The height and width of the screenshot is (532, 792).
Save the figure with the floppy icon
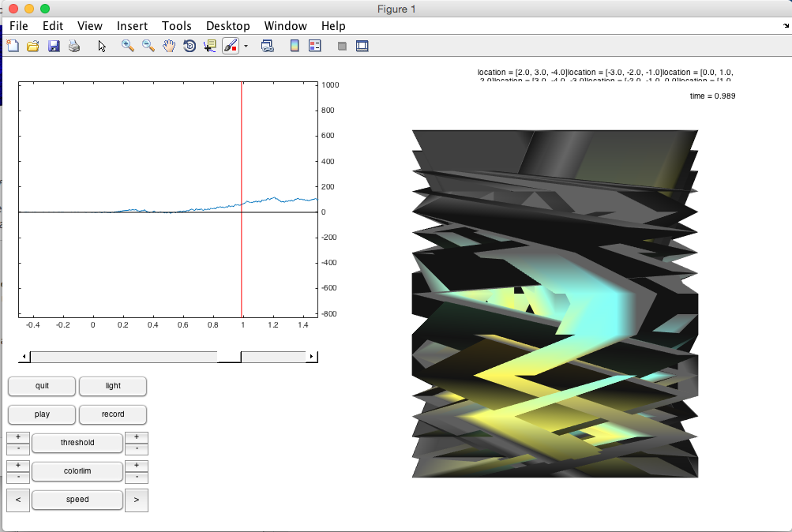point(54,46)
